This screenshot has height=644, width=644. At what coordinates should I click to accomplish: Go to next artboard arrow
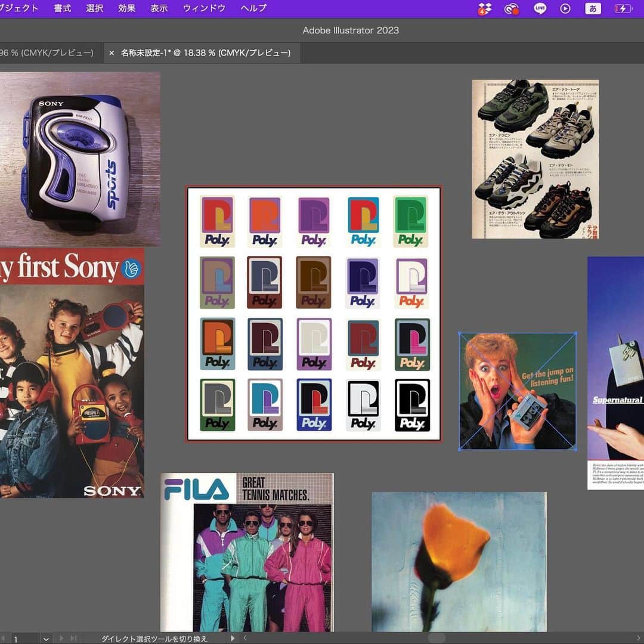click(x=61, y=638)
